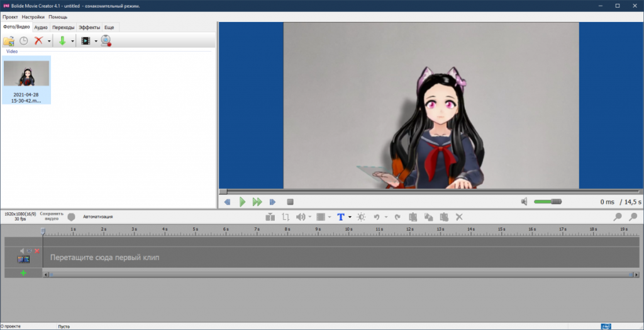The height and width of the screenshot is (330, 644).
Task: Switch to the Переходы tab
Action: pos(64,28)
